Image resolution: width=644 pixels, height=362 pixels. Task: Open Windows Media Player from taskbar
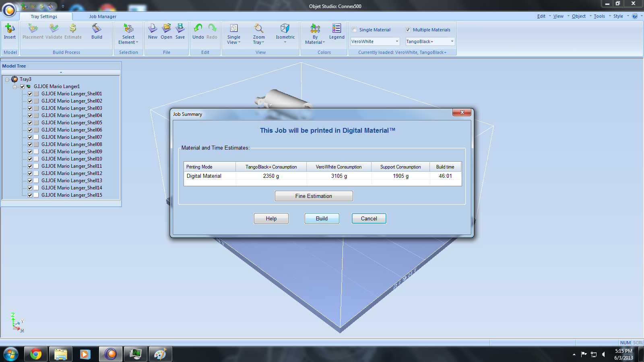tap(85, 354)
